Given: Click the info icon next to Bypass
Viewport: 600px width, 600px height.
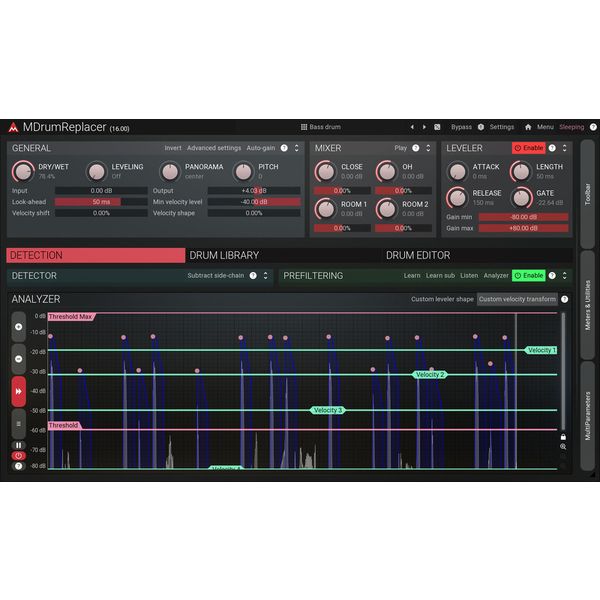Looking at the screenshot, I should pos(481,127).
